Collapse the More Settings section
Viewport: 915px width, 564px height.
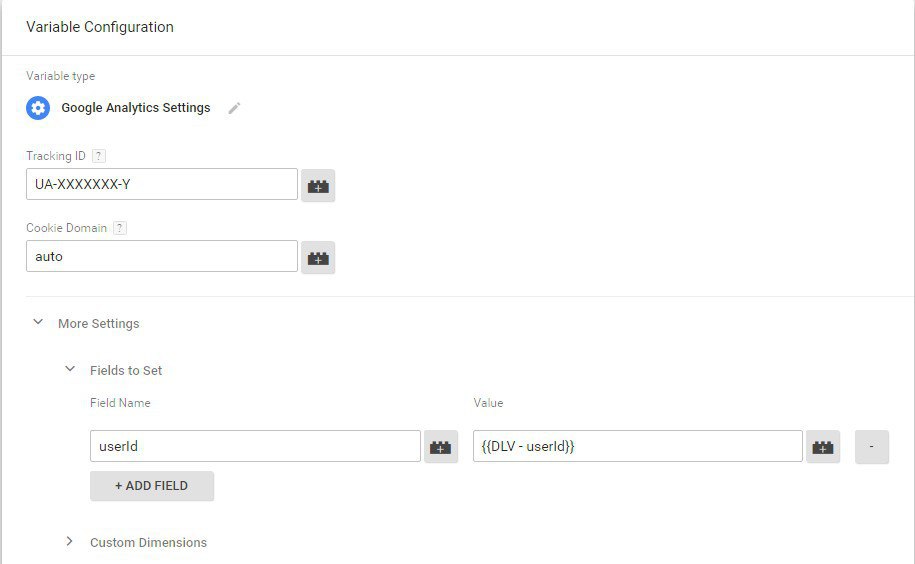(x=38, y=322)
